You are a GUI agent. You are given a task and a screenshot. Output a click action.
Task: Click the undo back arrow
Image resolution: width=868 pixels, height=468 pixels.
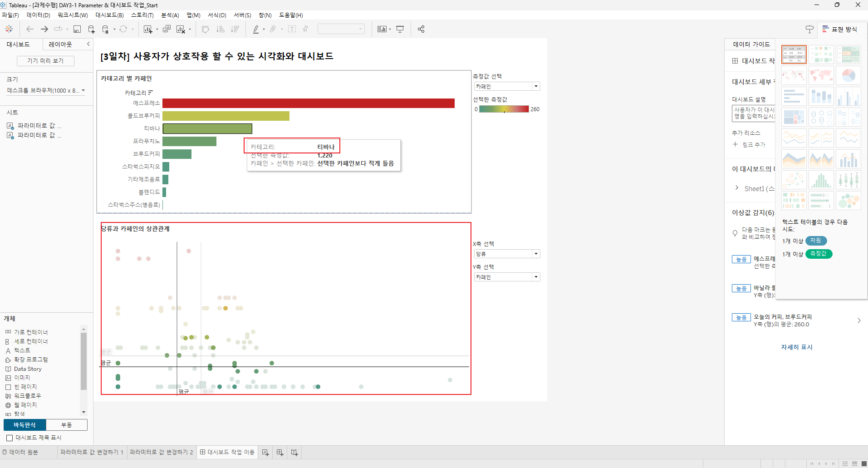pyautogui.click(x=30, y=29)
